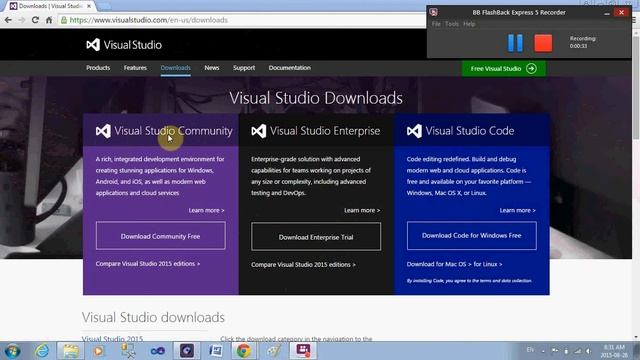The image size is (640, 360).
Task: Compare 2015 editions link in Community card
Action: pos(148,264)
